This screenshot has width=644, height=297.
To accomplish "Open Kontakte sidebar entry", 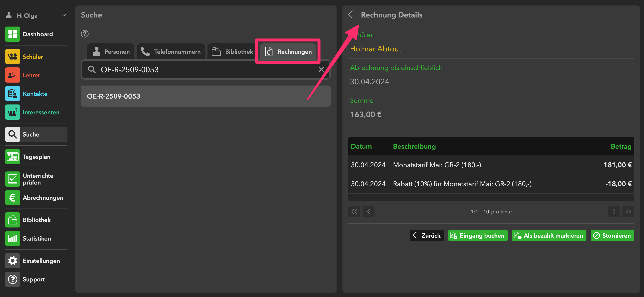I will [x=35, y=94].
